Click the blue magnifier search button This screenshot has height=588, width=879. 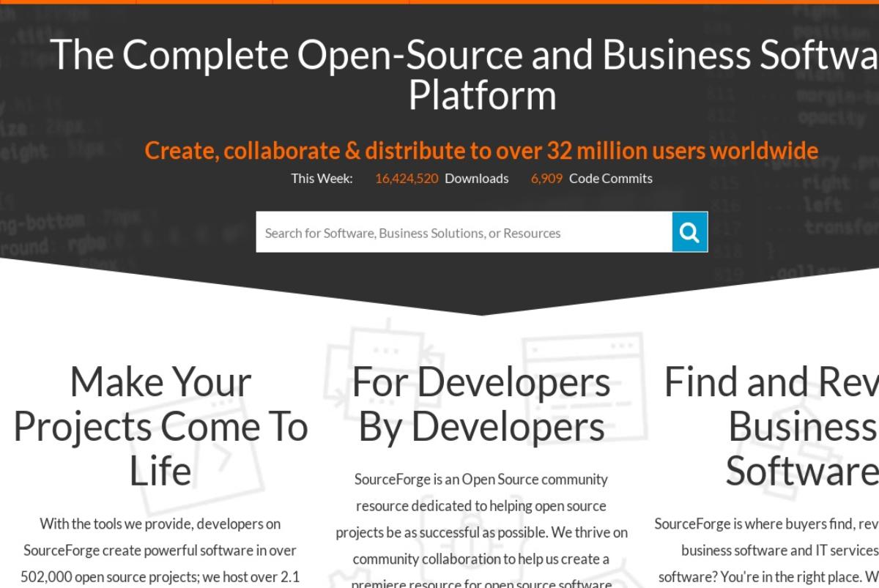tap(690, 232)
